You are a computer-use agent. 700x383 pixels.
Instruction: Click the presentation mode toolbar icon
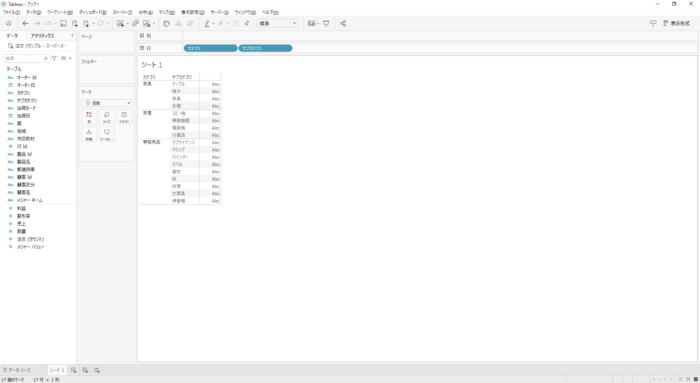pos(326,24)
